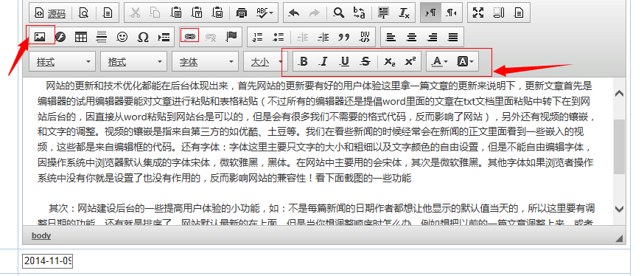Insert special character with the Omega icon

point(143,37)
